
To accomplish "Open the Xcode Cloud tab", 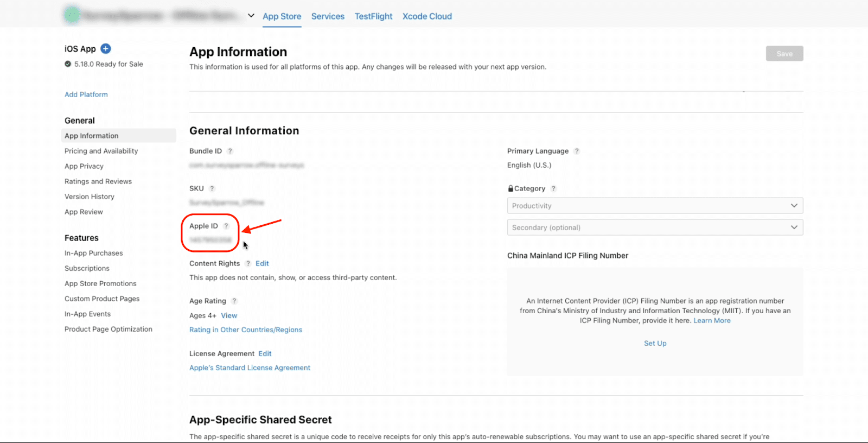I will coord(427,16).
